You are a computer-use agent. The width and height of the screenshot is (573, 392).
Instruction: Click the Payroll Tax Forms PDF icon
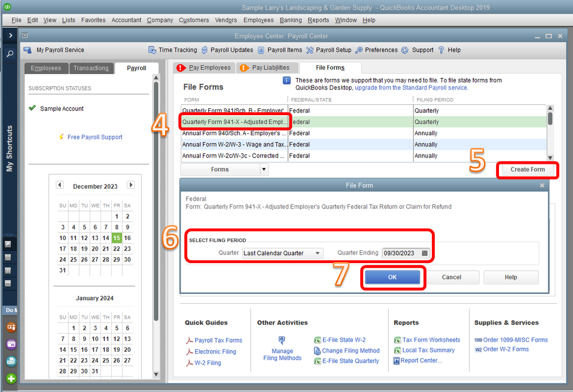[189, 340]
